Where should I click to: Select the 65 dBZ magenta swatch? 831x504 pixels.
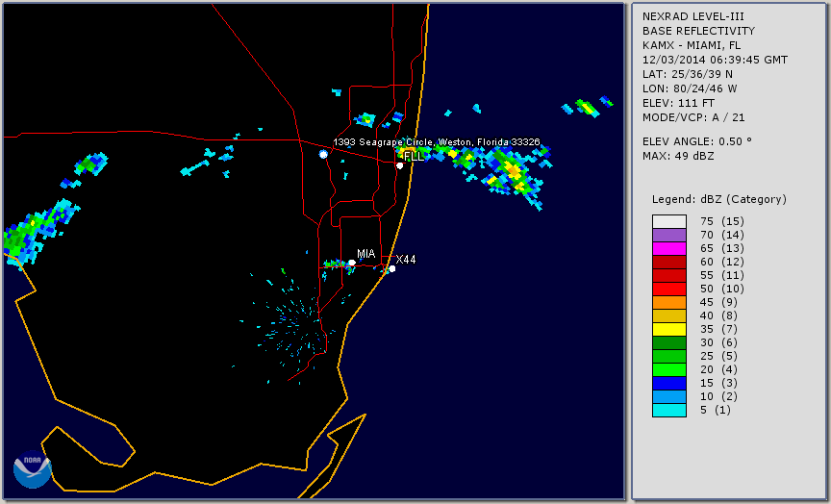(x=669, y=248)
